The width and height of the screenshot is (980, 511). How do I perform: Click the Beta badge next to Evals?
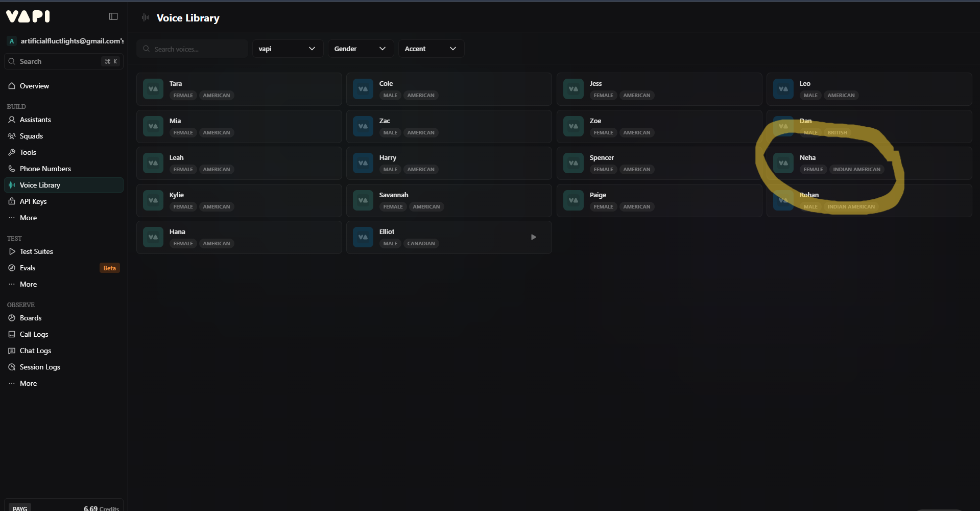tap(110, 268)
